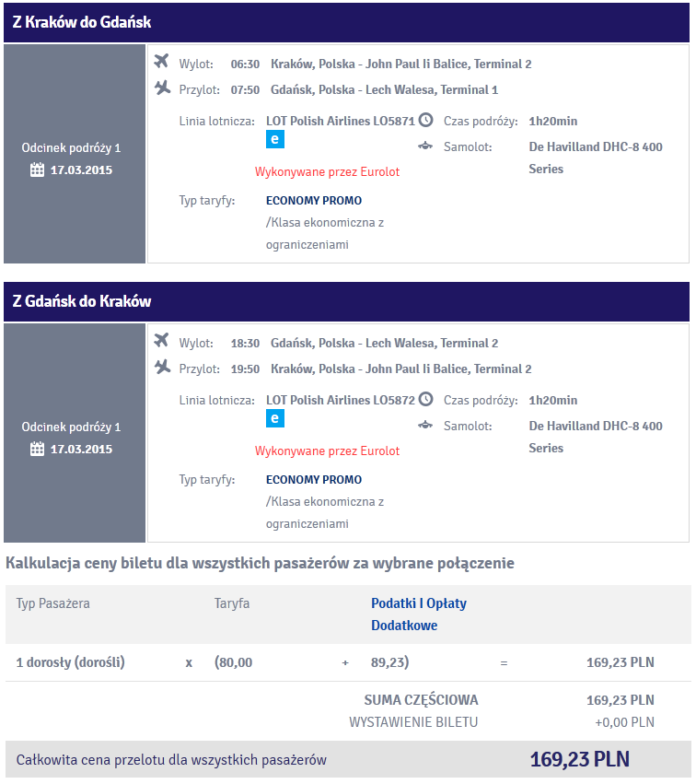Click the aircraft icon next to second Samolot
Viewport: 696px width, 784px height.
(425, 426)
